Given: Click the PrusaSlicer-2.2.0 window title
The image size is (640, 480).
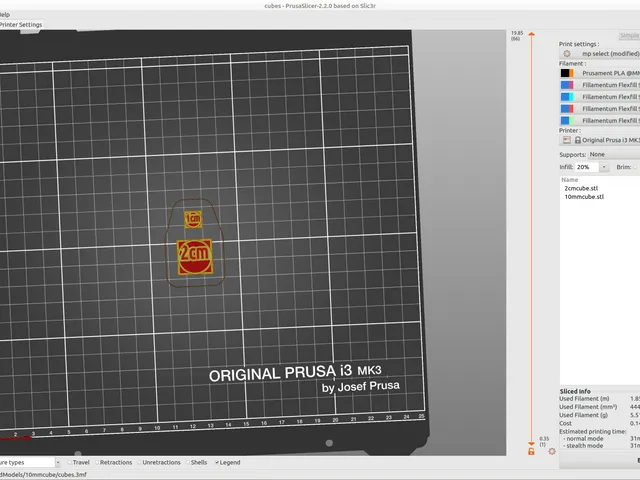Looking at the screenshot, I should [x=320, y=6].
